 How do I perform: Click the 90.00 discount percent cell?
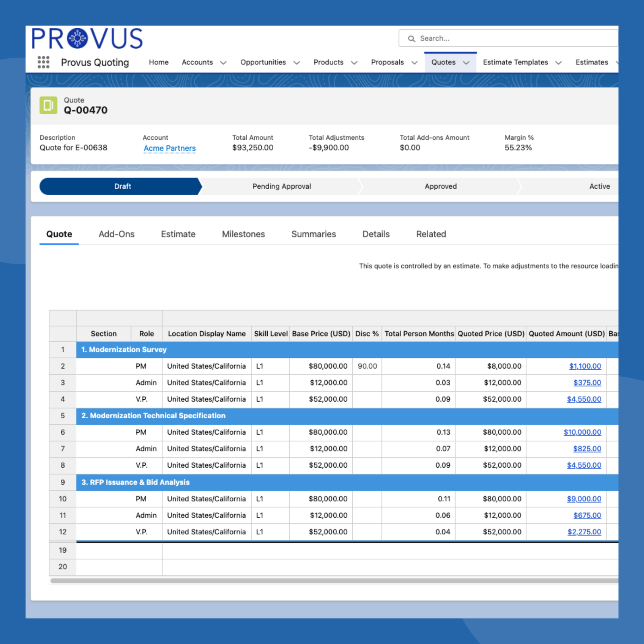pyautogui.click(x=367, y=366)
